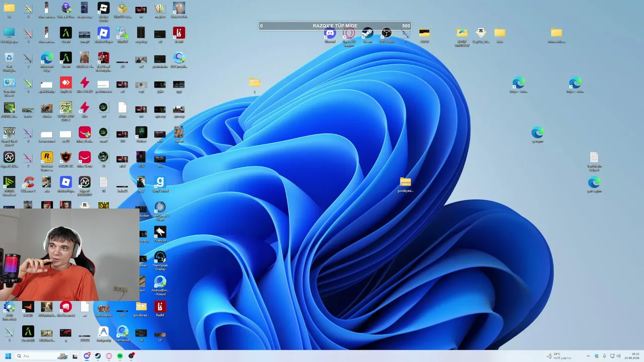Open the Bu bilgisayar desktop icon

(9, 36)
